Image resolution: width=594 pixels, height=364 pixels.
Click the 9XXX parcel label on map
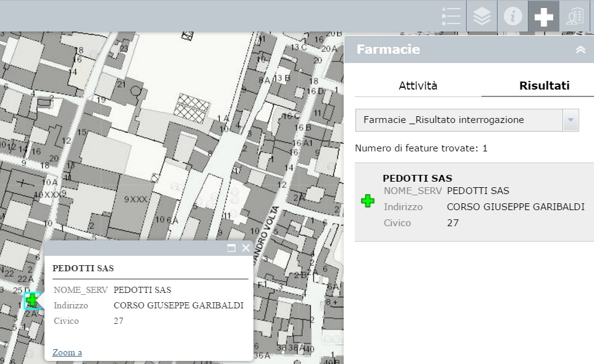coord(135,200)
